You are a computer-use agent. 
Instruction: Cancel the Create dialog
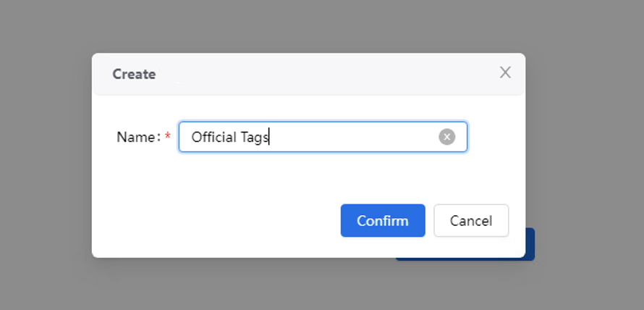471,221
